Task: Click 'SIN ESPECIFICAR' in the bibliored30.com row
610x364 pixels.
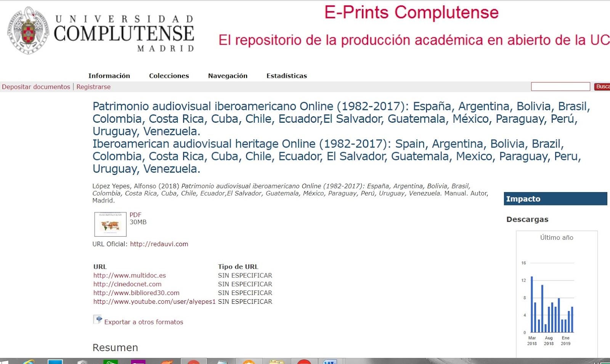Action: (245, 293)
